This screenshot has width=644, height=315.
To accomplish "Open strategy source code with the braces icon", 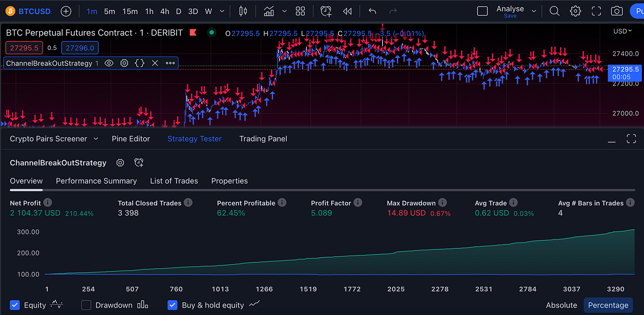I will click(140, 63).
